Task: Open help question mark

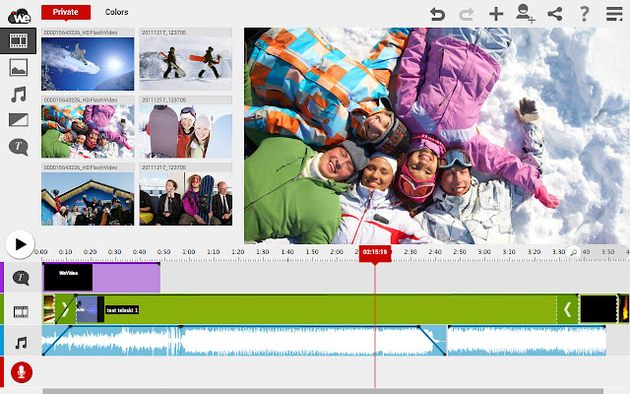Action: pos(585,14)
